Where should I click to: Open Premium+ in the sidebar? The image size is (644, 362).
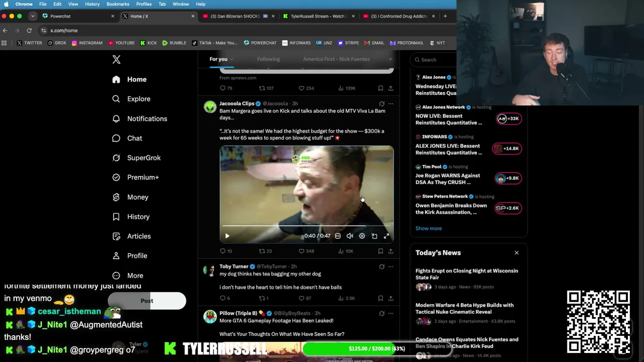135,177
